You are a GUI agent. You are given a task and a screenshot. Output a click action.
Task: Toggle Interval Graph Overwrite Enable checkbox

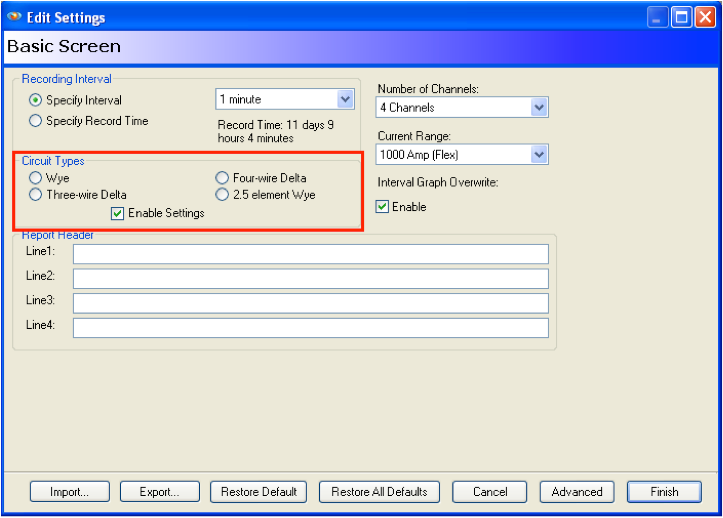pyautogui.click(x=382, y=207)
